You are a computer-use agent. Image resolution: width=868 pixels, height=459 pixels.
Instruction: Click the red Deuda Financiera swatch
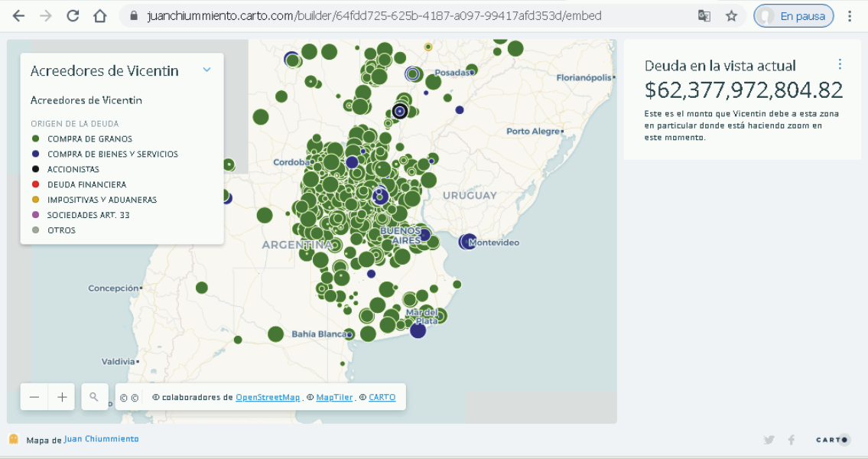click(x=36, y=184)
